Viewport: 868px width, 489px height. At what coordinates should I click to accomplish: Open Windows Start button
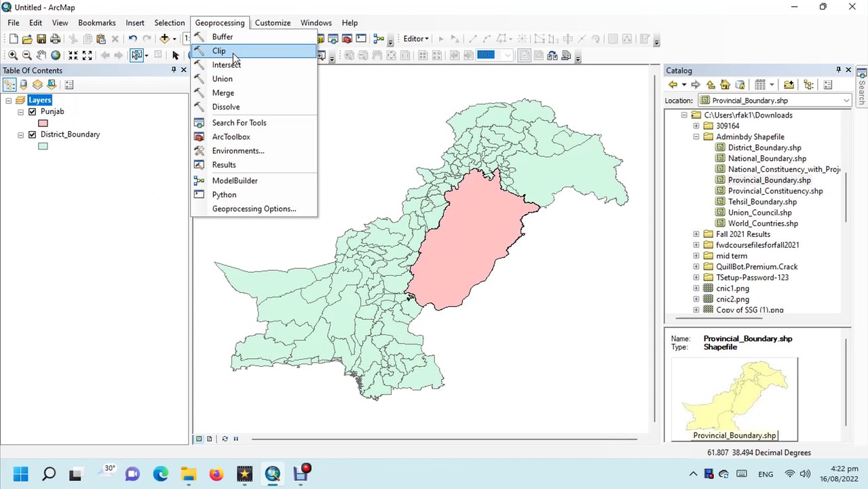tap(20, 473)
